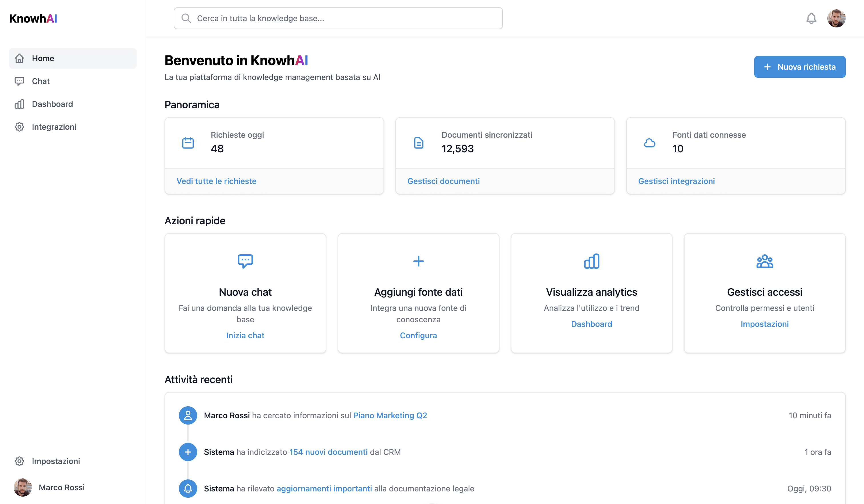Click the '10 minuti fa' timestamp
The image size is (864, 504).
click(x=810, y=415)
